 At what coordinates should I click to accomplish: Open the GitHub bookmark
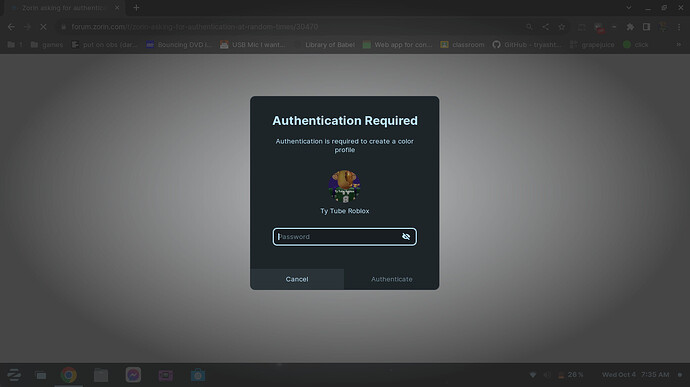click(527, 44)
